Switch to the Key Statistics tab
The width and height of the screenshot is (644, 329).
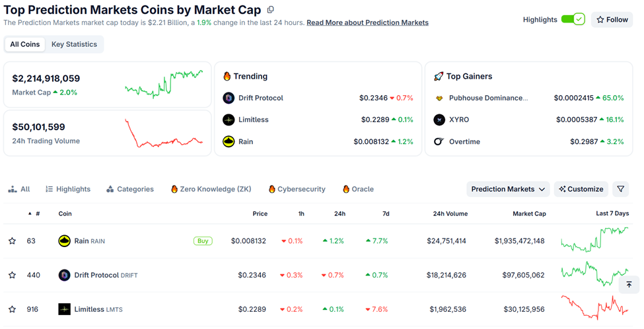74,44
